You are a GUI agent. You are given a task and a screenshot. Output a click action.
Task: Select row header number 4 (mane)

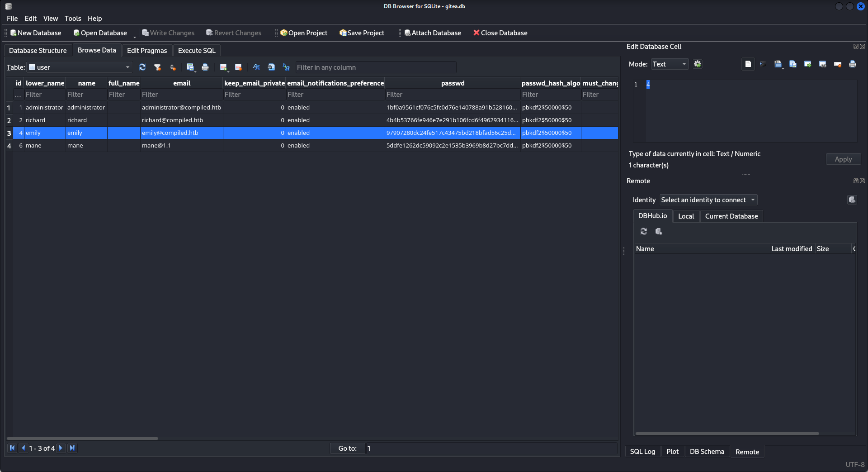pyautogui.click(x=9, y=146)
